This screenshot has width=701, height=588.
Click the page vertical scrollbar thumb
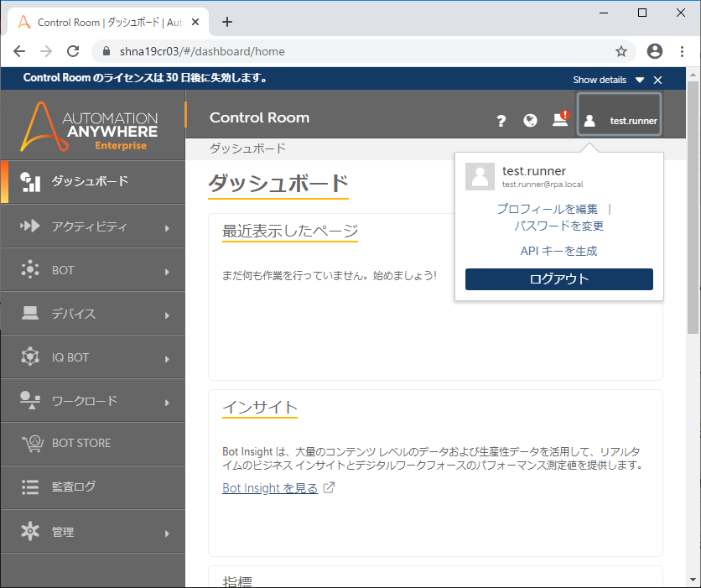[693, 207]
